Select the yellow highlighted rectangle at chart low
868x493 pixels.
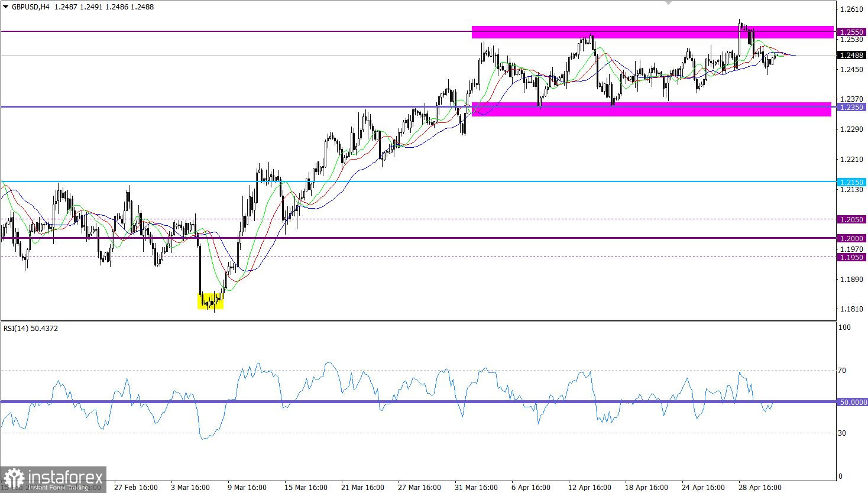(x=210, y=301)
